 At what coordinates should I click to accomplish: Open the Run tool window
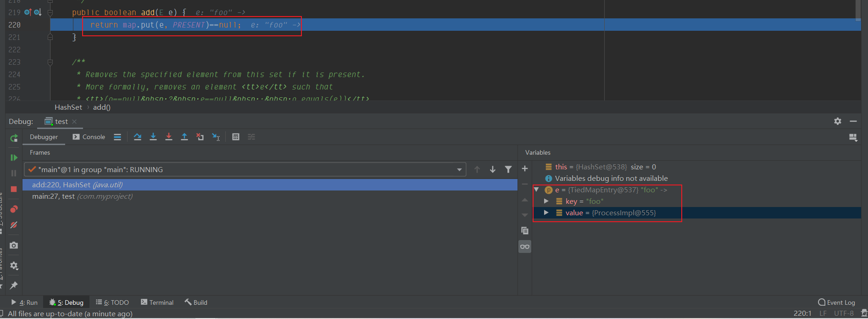point(24,302)
